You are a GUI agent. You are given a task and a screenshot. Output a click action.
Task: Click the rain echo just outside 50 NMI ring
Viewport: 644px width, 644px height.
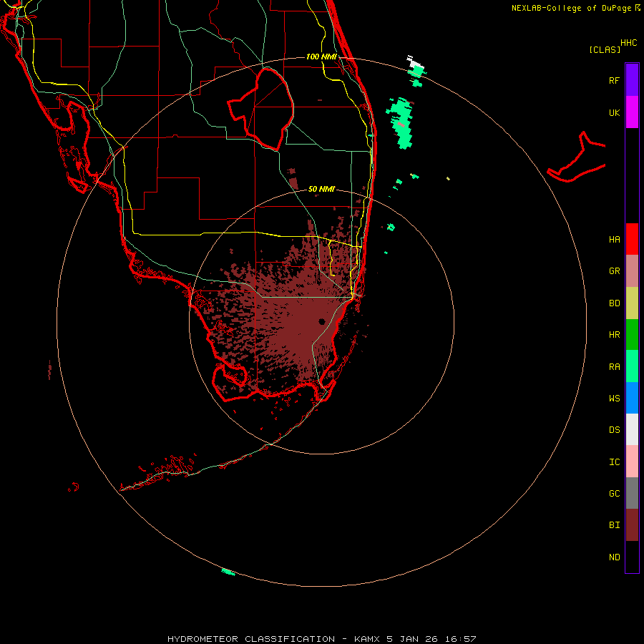pos(391,227)
